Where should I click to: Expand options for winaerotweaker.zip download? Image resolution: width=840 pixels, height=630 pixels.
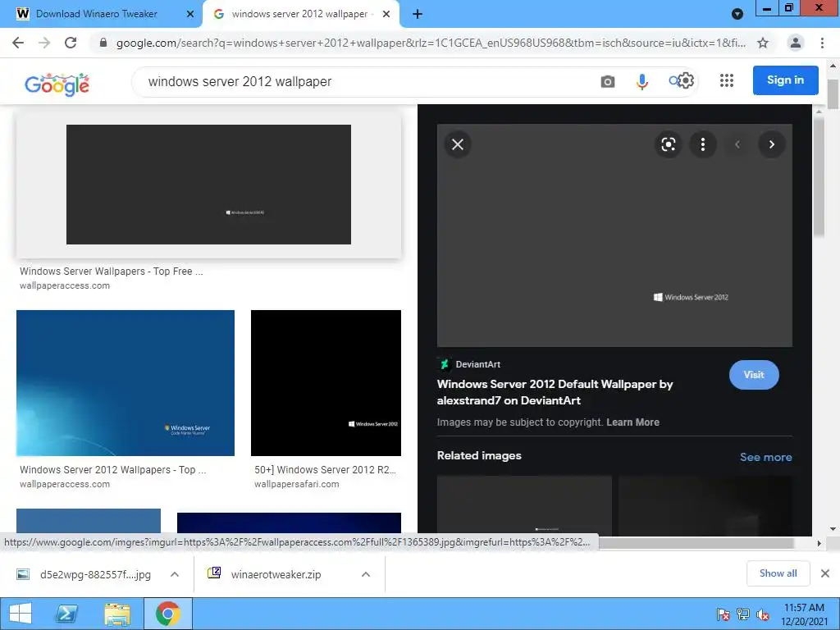click(x=365, y=574)
